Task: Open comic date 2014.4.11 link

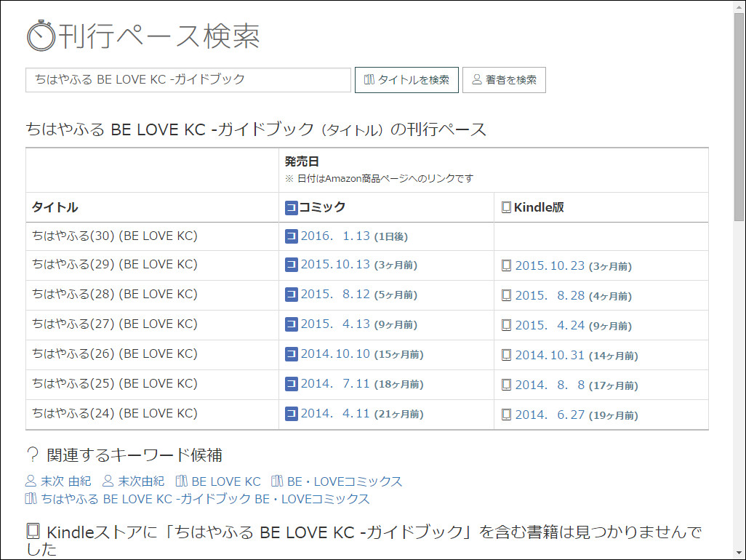Action: (335, 414)
